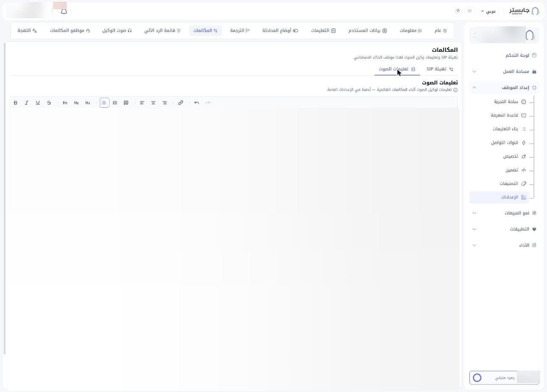547x392 pixels.
Task: Undo the last edit
Action: pyautogui.click(x=196, y=103)
